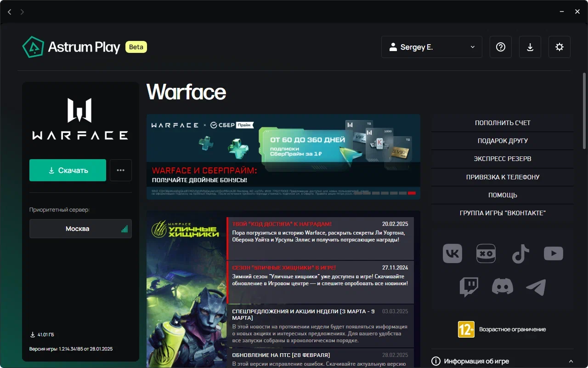
Task: Open the VK social page icon
Action: click(452, 253)
